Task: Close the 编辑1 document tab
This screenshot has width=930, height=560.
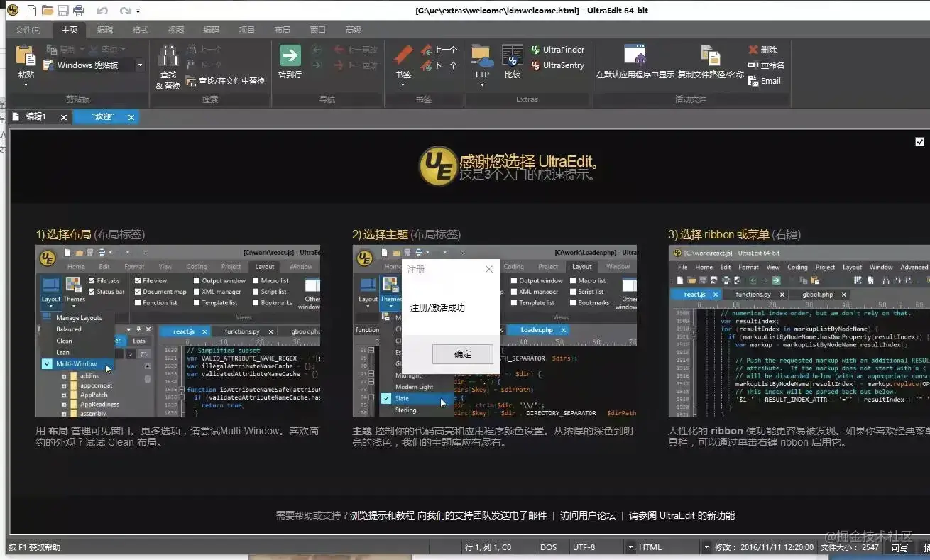Action: [x=64, y=118]
